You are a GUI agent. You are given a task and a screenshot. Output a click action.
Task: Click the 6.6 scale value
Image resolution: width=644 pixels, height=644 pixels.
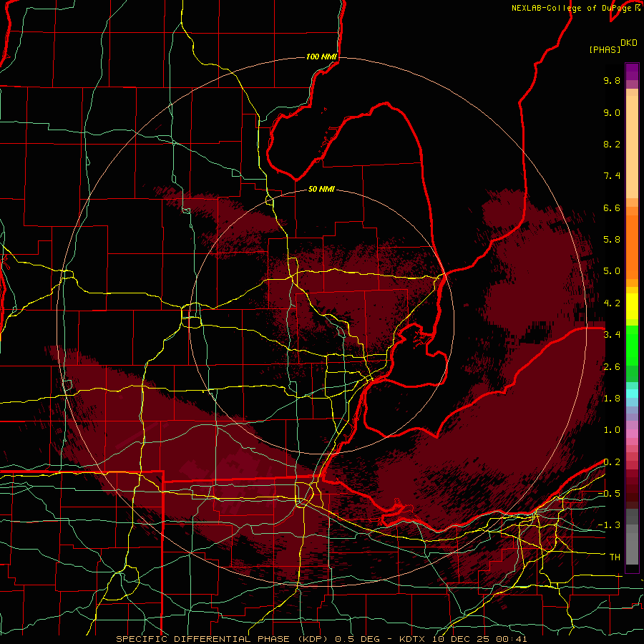[612, 208]
